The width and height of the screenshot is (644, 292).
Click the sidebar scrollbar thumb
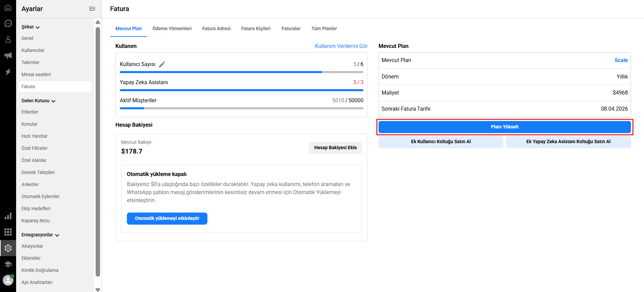[x=98, y=152]
